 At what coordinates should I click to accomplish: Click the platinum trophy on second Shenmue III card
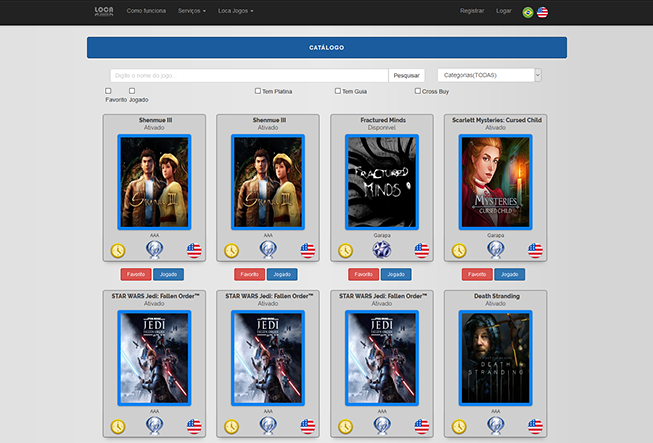268,250
